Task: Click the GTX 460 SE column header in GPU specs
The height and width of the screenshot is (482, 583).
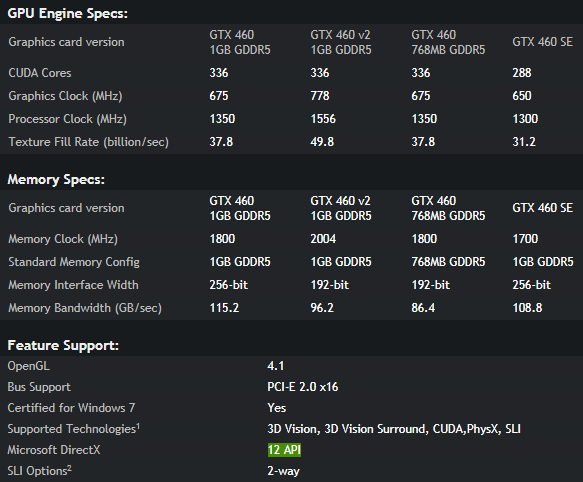Action: point(542,42)
